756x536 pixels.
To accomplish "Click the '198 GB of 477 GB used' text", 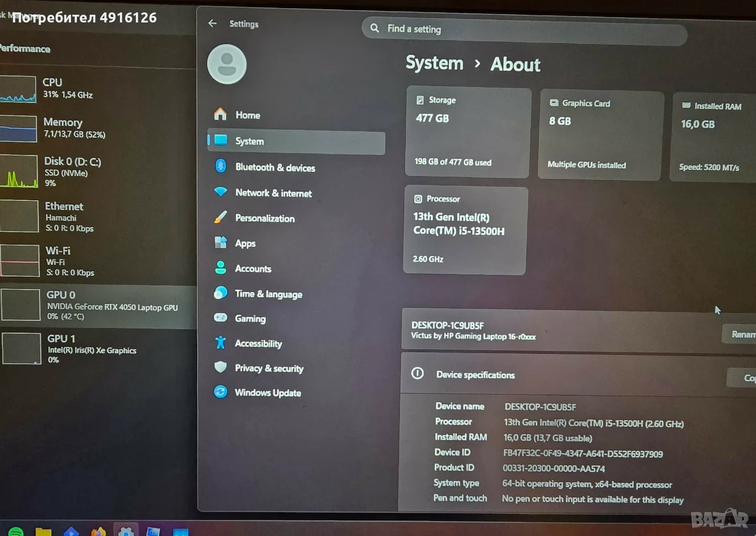I will (453, 162).
